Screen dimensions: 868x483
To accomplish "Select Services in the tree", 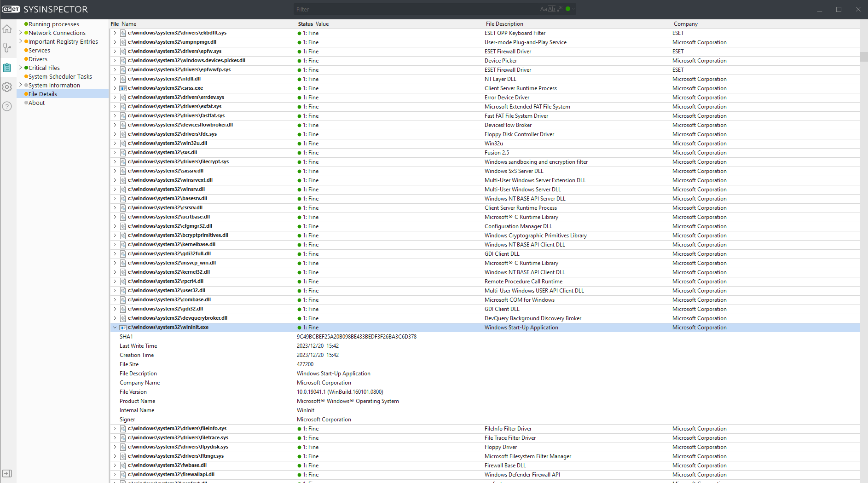I will [x=39, y=50].
